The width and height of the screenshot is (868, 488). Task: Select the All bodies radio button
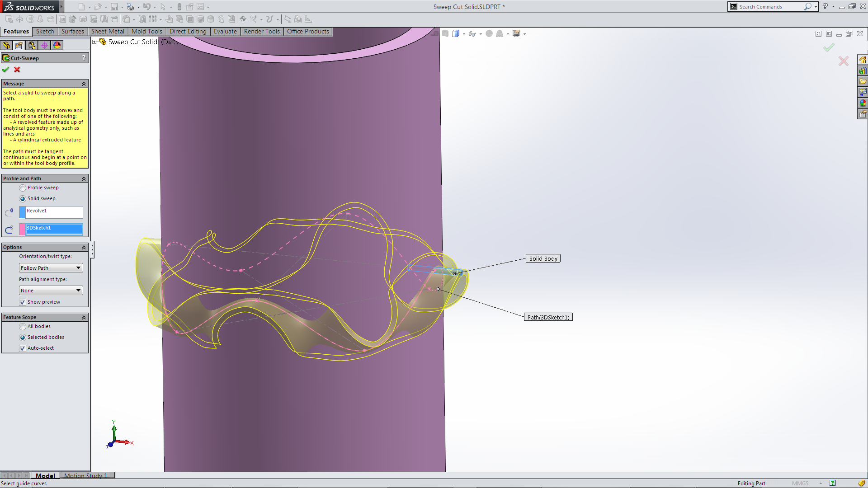tap(23, 327)
